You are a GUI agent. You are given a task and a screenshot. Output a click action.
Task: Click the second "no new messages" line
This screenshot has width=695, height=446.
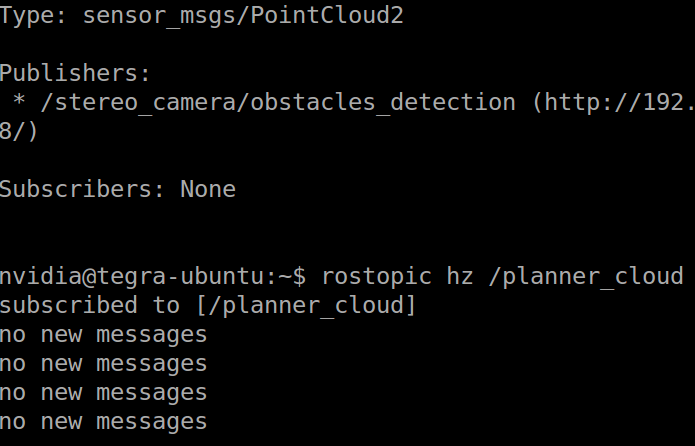click(103, 363)
